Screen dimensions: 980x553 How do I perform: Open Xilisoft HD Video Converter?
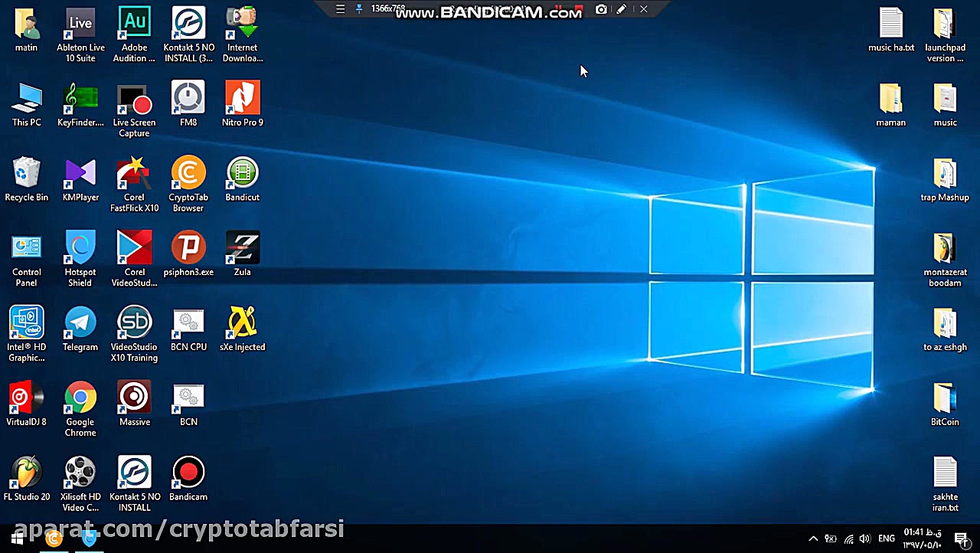[x=80, y=485]
